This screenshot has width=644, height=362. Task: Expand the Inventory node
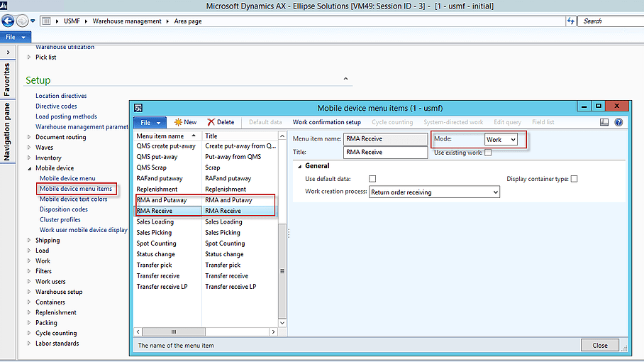point(29,158)
